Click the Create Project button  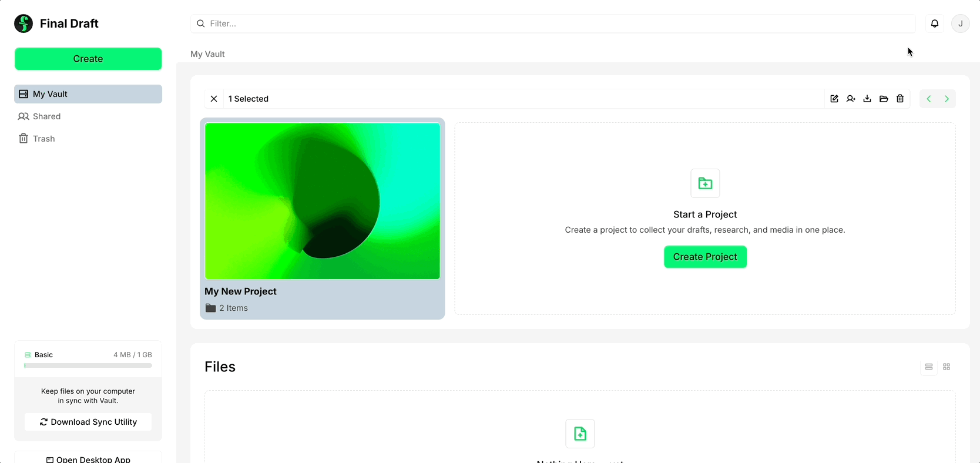[705, 257]
